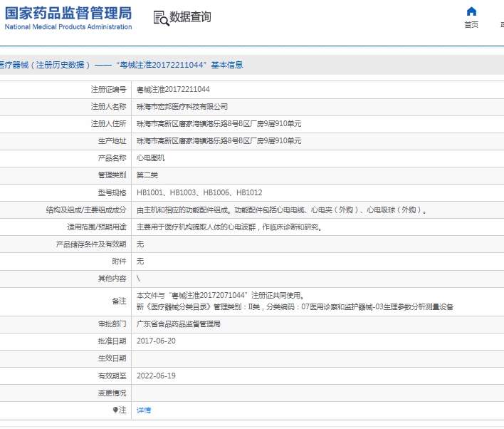504x429 pixels.
Task: Click the 产品名称 label
Action: [112, 158]
